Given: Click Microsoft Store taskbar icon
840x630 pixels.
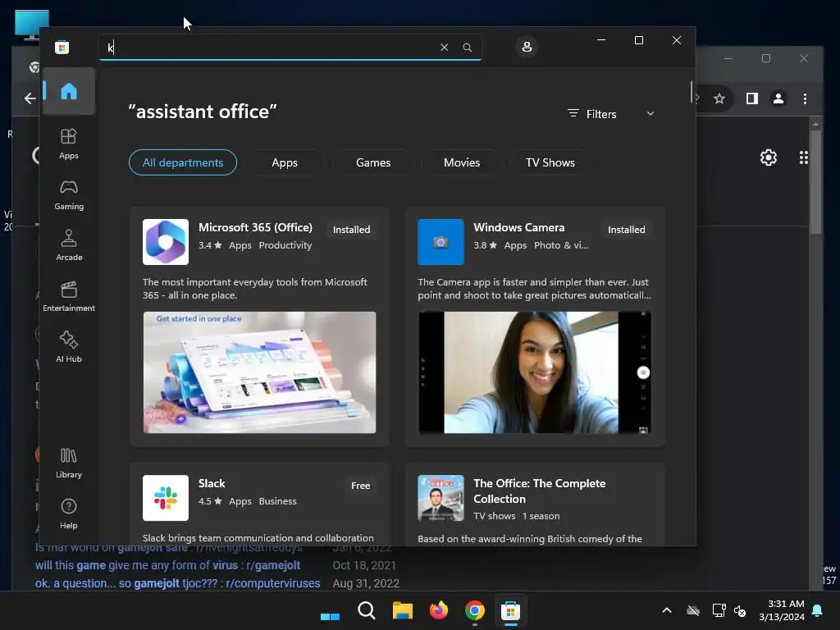Looking at the screenshot, I should [510, 610].
